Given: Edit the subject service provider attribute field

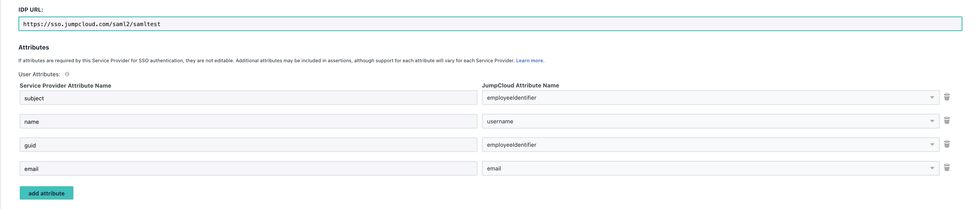Looking at the screenshot, I should [x=249, y=98].
